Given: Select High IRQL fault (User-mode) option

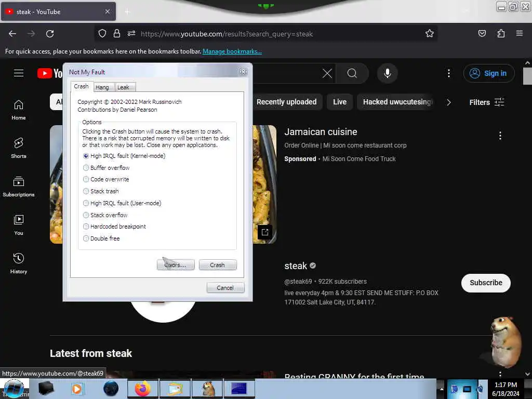Looking at the screenshot, I should tap(122, 203).
